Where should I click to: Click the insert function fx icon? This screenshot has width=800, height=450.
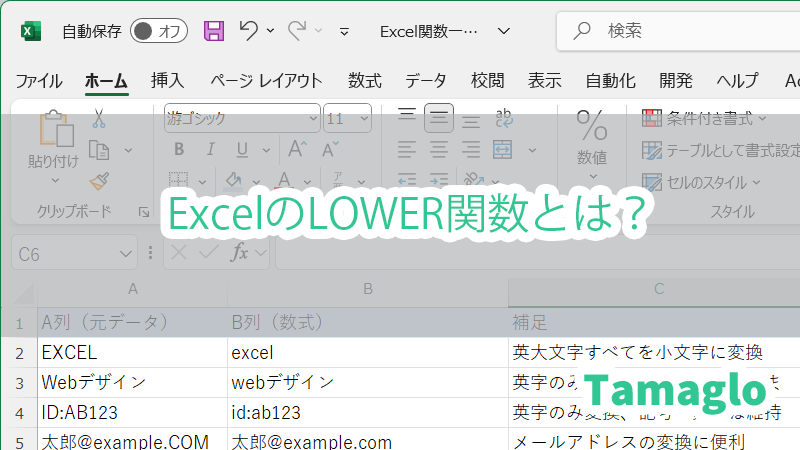click(240, 253)
